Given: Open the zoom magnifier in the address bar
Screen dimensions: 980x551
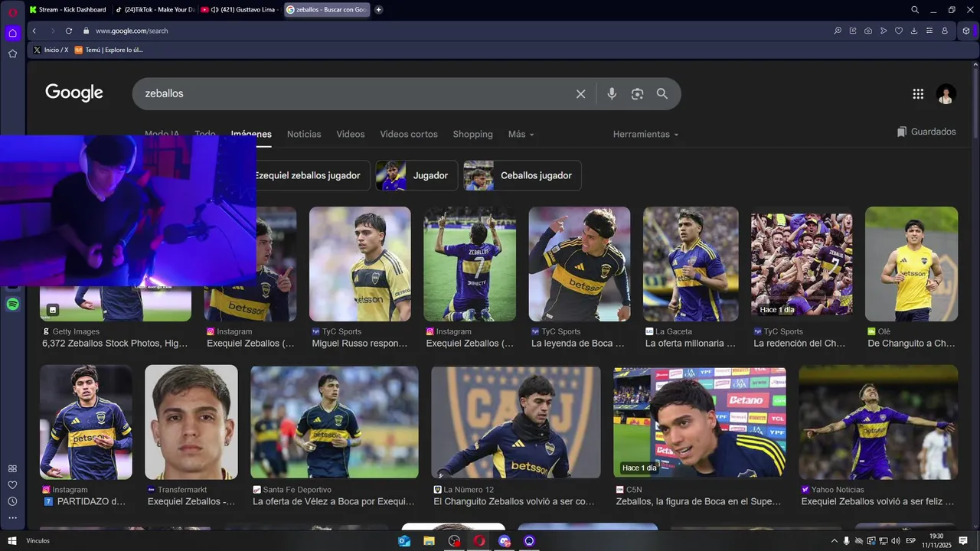Looking at the screenshot, I should (838, 31).
